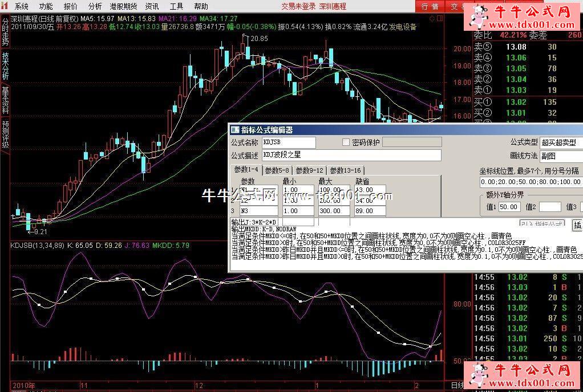Click the N3 default value 89.00 field

[370, 211]
